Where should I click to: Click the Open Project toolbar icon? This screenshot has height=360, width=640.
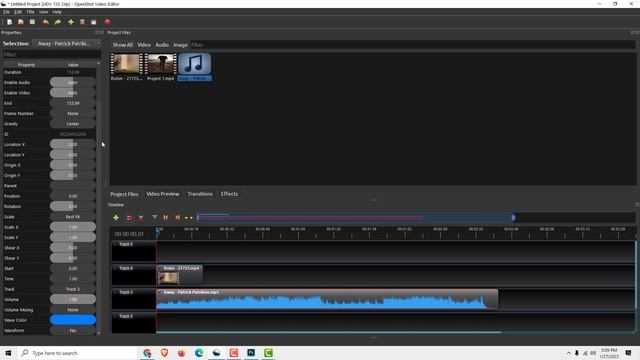[x=21, y=22]
